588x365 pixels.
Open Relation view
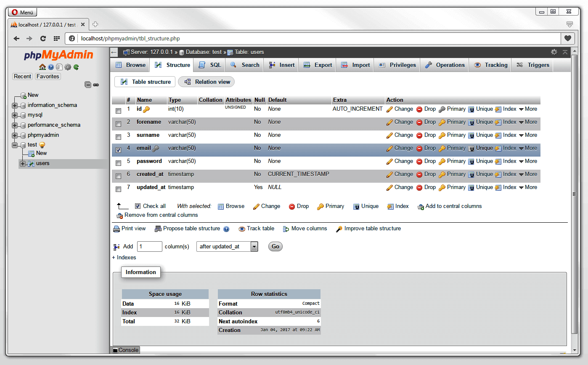click(x=206, y=82)
